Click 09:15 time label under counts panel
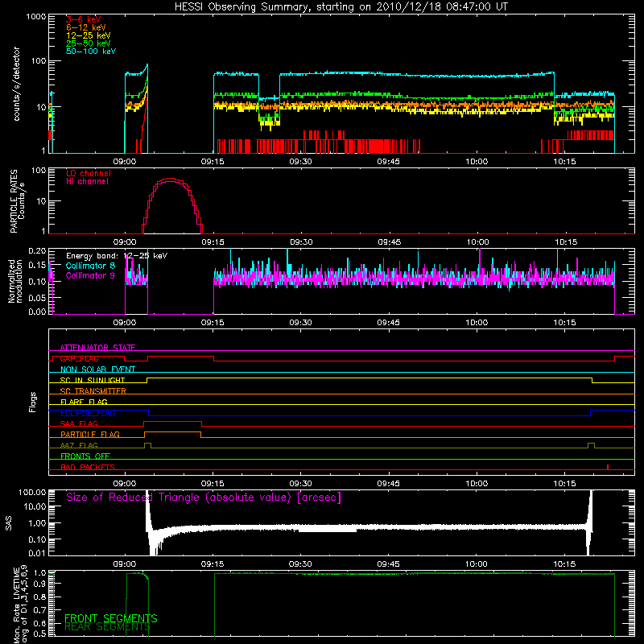Screen dimensions: 644x644 213,162
